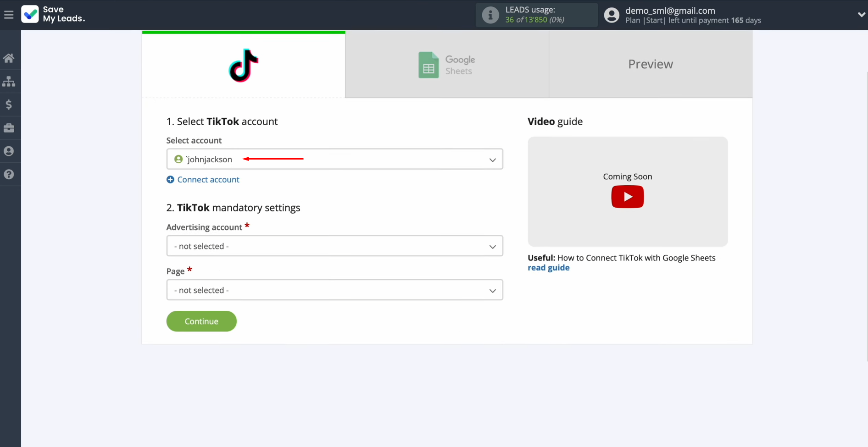Open the Page dropdown
The height and width of the screenshot is (447, 868).
pos(335,290)
